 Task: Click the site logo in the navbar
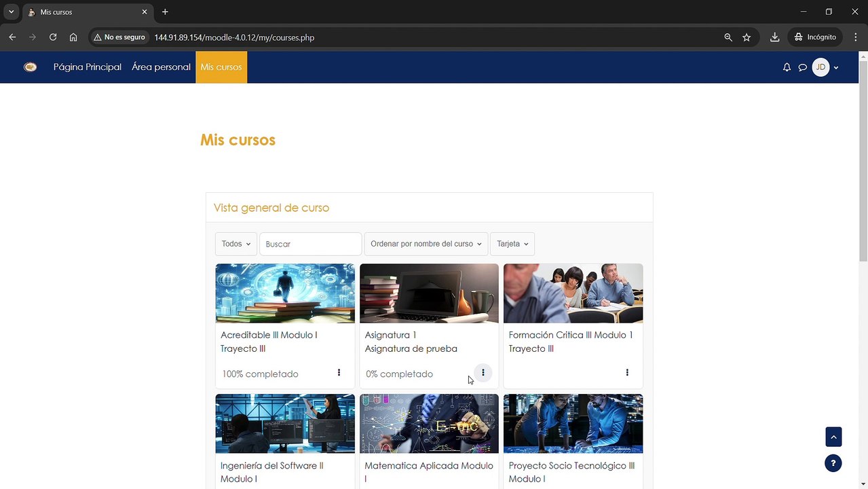click(30, 67)
